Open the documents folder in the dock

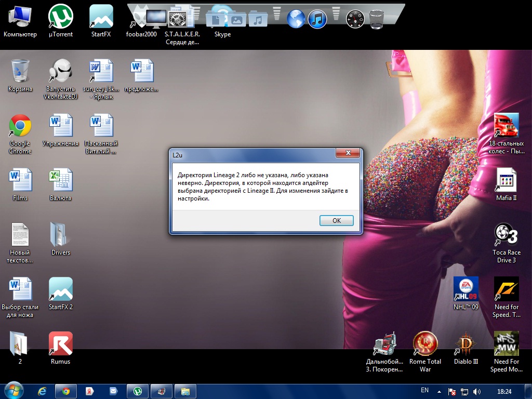coord(216,20)
